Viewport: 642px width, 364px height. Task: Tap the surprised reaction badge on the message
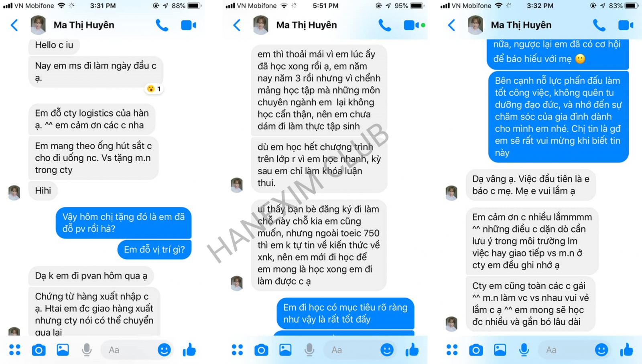154,89
